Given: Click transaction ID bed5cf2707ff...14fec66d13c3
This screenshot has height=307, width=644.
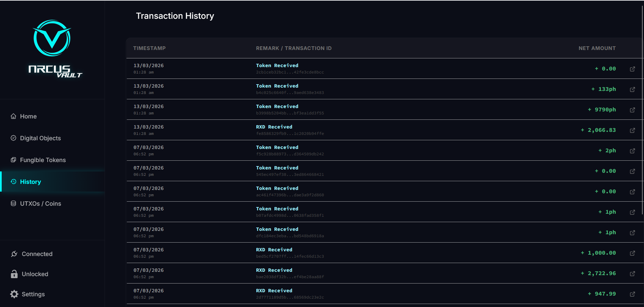Looking at the screenshot, I should coord(290,256).
